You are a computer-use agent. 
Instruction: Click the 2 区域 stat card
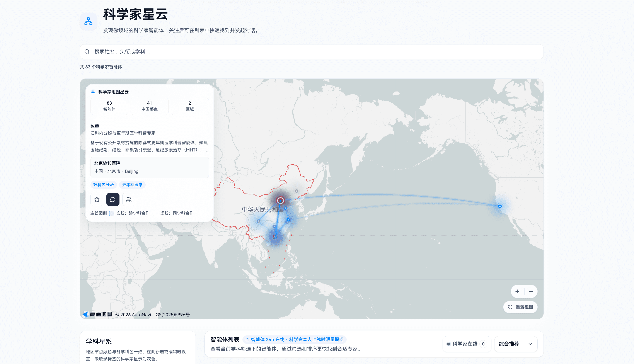tap(190, 106)
